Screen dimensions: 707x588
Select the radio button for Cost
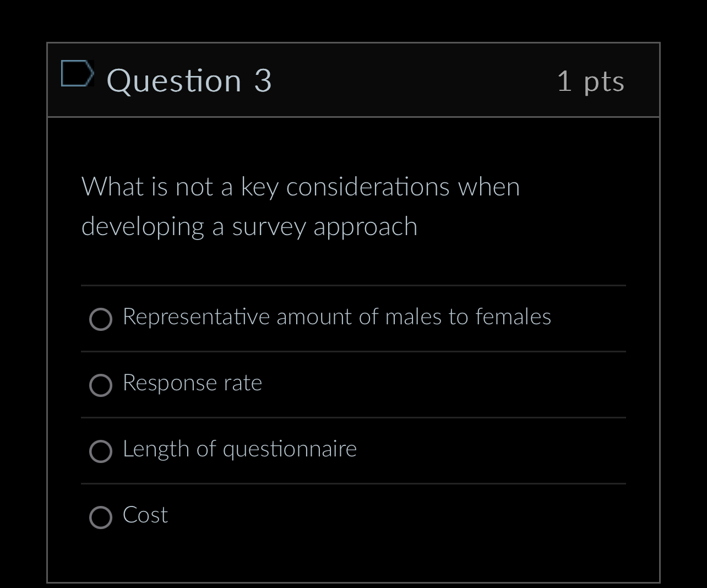click(x=100, y=518)
